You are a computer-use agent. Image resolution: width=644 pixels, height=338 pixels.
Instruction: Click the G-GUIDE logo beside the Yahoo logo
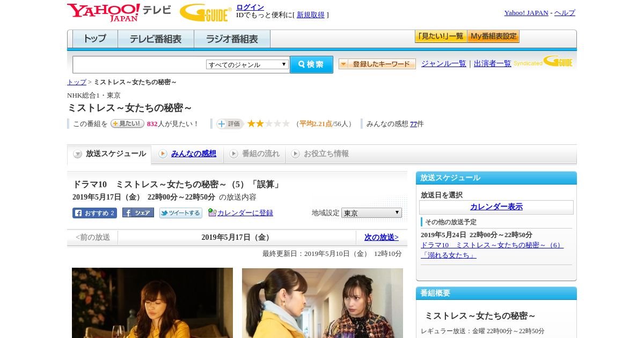pos(206,12)
